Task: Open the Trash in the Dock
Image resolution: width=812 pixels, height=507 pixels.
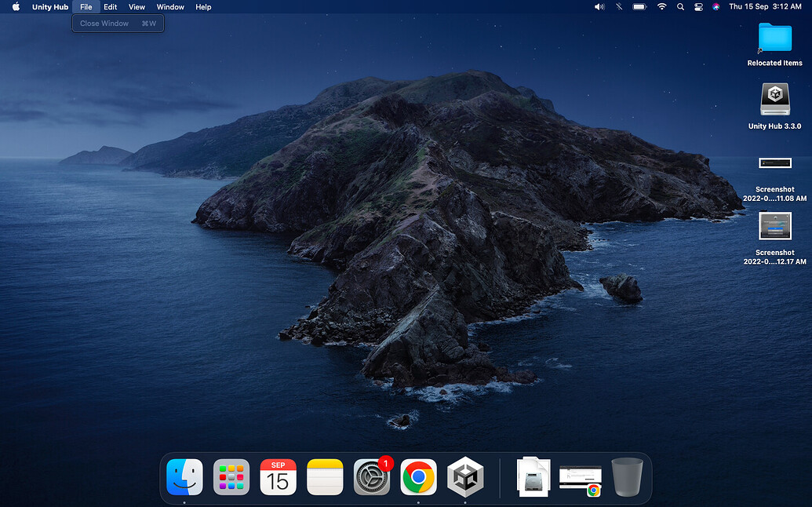Action: [x=627, y=477]
